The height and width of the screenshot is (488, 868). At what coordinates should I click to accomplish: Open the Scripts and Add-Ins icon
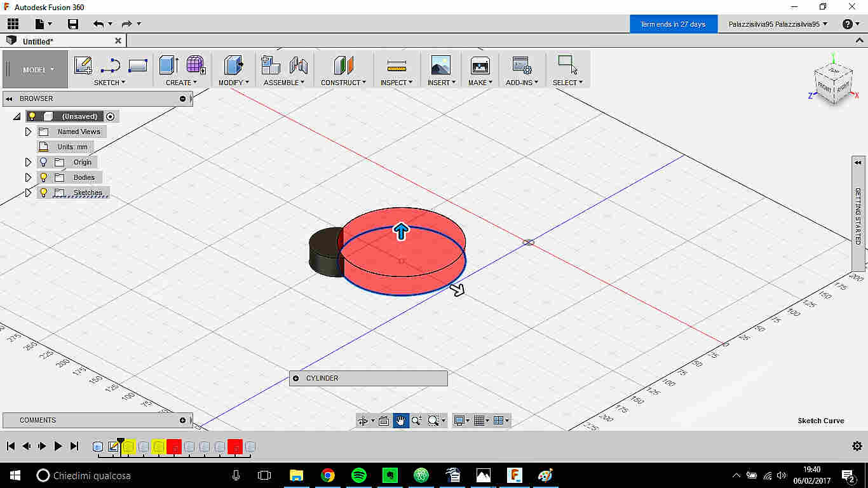522,65
